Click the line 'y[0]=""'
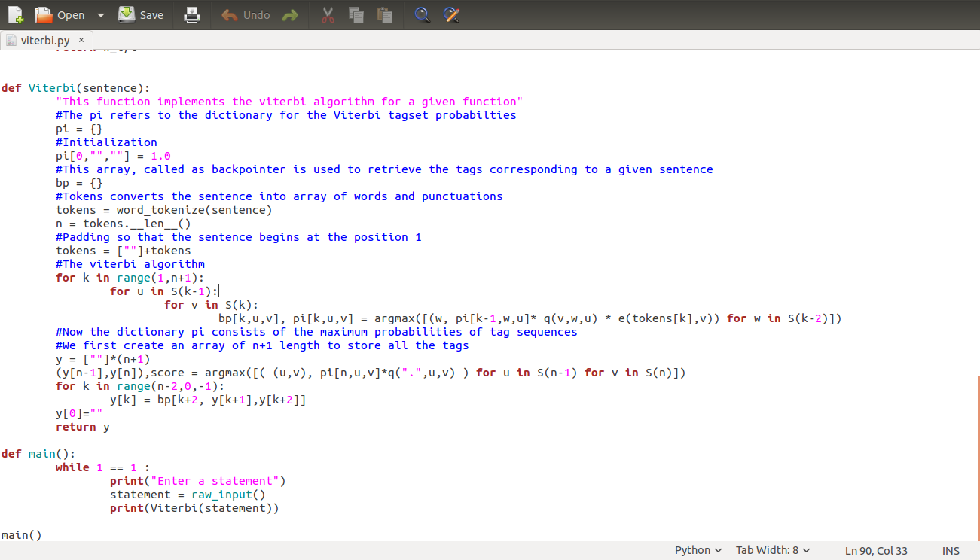The height and width of the screenshot is (560, 980). [79, 413]
